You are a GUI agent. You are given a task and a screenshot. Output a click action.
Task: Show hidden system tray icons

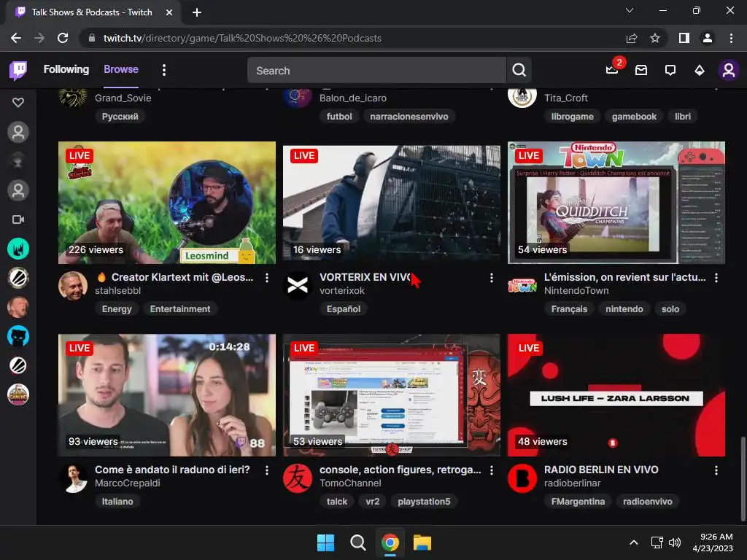coord(634,542)
